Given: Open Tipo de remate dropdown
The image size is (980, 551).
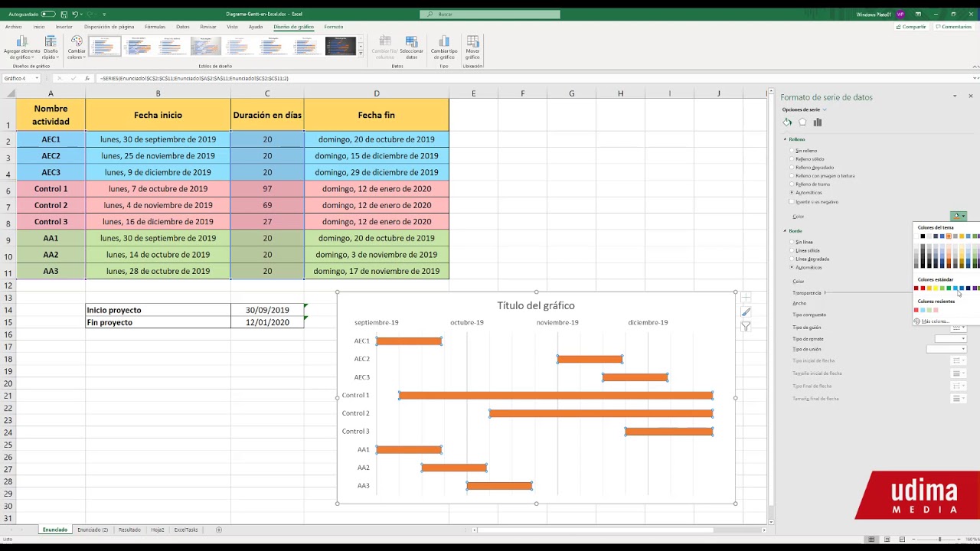Looking at the screenshot, I should click(x=951, y=338).
